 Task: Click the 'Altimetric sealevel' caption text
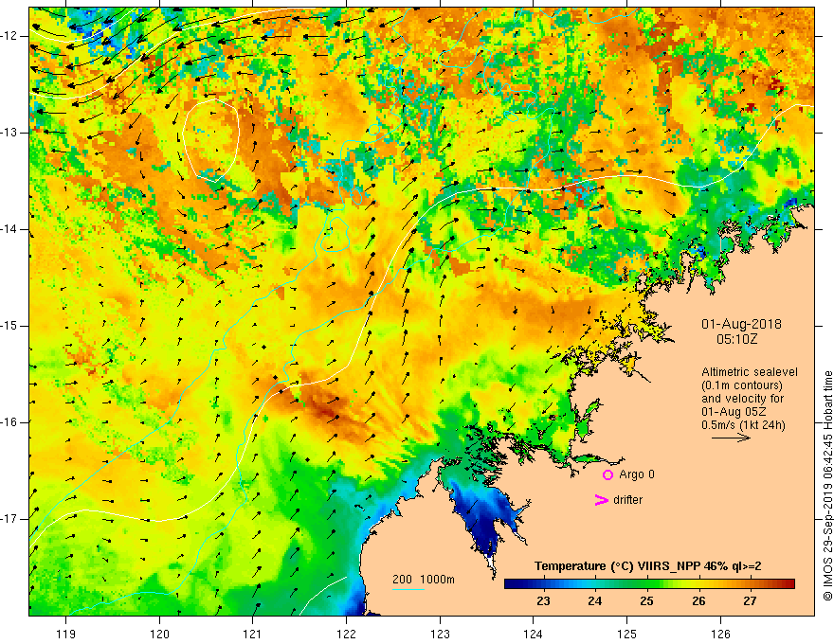(x=750, y=372)
